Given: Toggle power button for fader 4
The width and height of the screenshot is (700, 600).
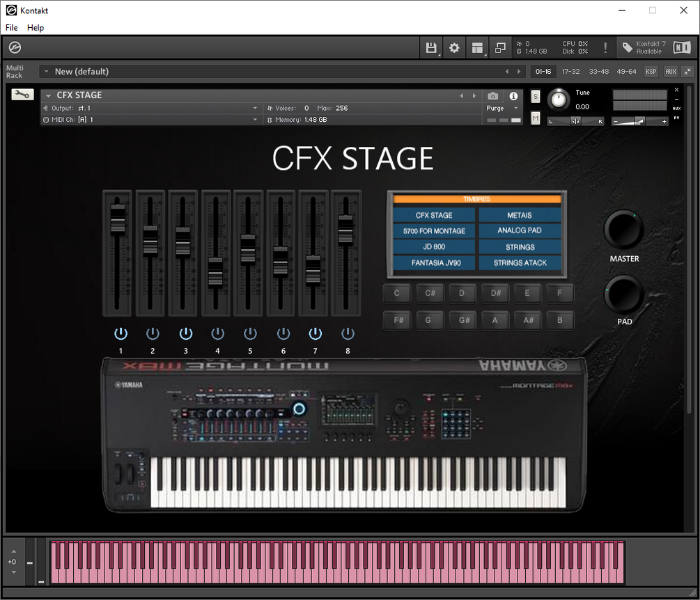Looking at the screenshot, I should (x=217, y=333).
